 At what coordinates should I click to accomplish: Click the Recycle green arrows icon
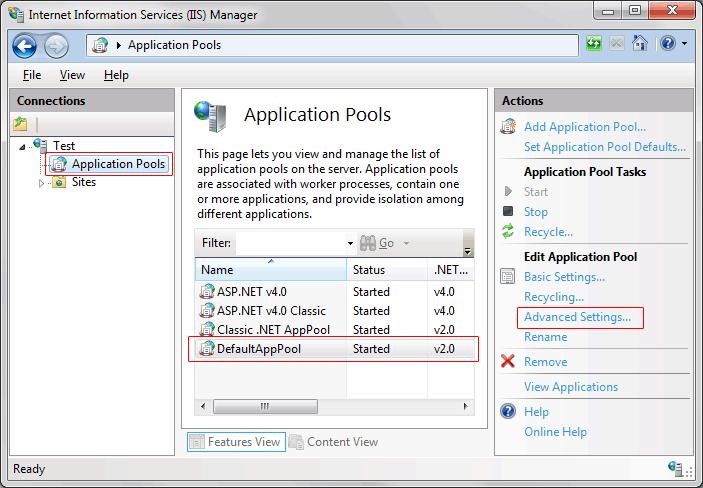coord(508,232)
